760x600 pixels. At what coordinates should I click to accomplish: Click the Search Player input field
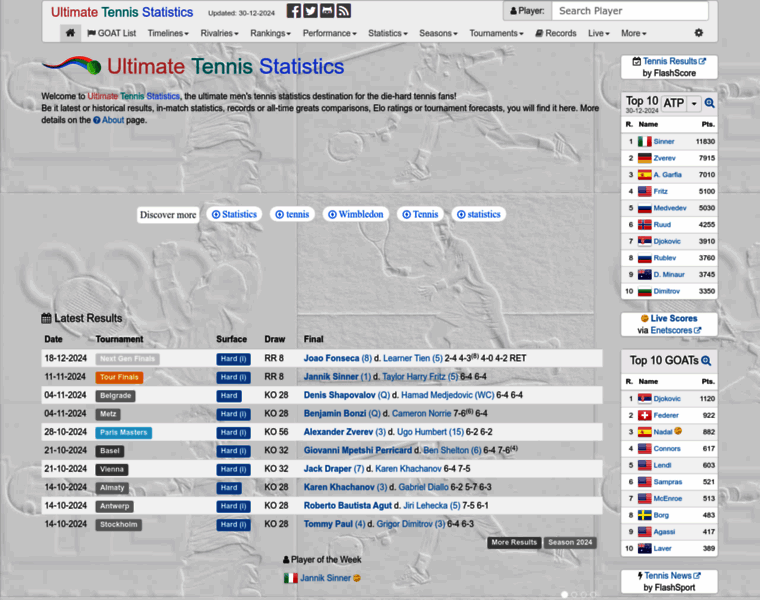click(630, 11)
